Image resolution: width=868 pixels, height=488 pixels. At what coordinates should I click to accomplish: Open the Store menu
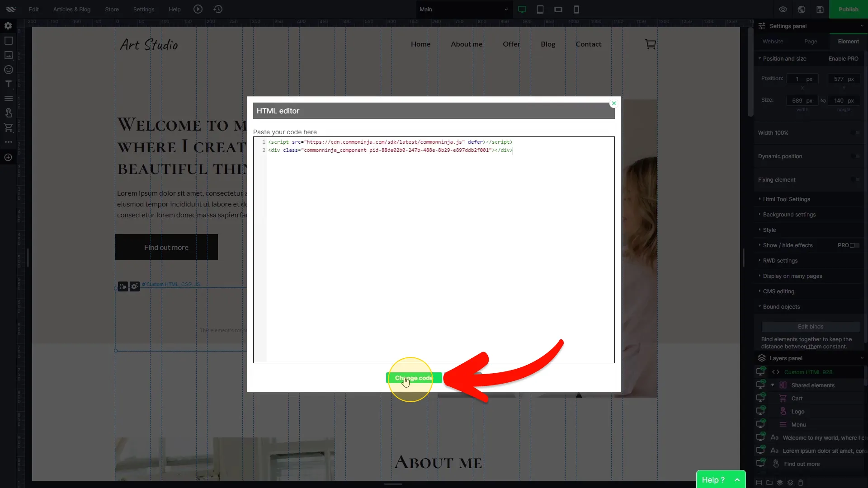[x=112, y=9]
